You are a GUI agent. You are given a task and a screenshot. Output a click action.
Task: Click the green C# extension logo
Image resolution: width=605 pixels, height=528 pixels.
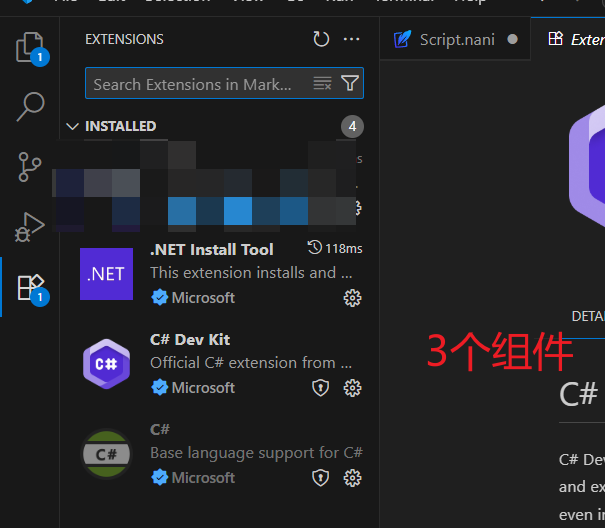coord(106,454)
